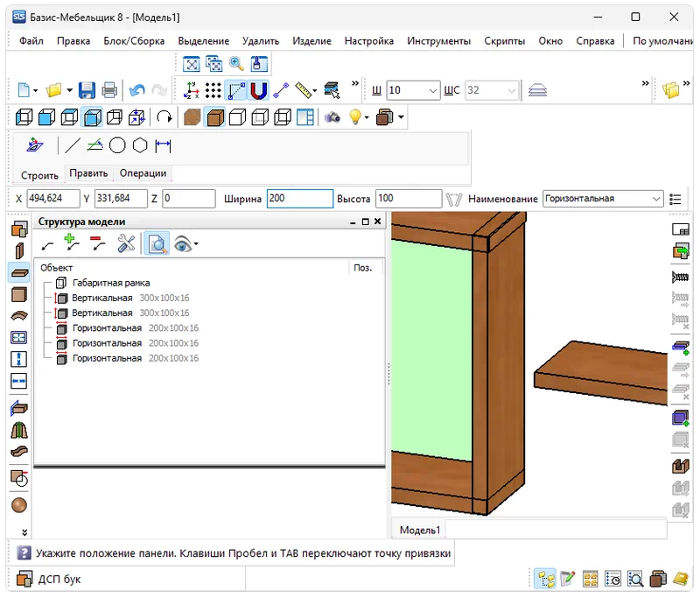Toggle the magnet snap tool
This screenshot has height=598, width=700.
point(258,90)
